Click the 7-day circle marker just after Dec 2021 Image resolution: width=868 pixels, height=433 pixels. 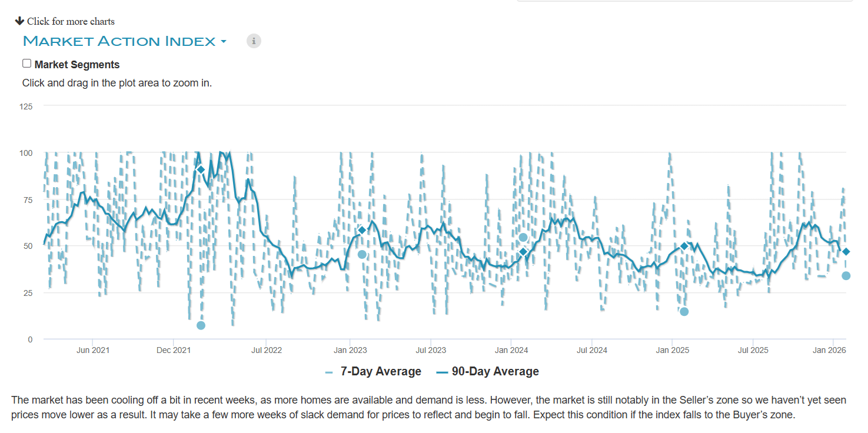[201, 325]
